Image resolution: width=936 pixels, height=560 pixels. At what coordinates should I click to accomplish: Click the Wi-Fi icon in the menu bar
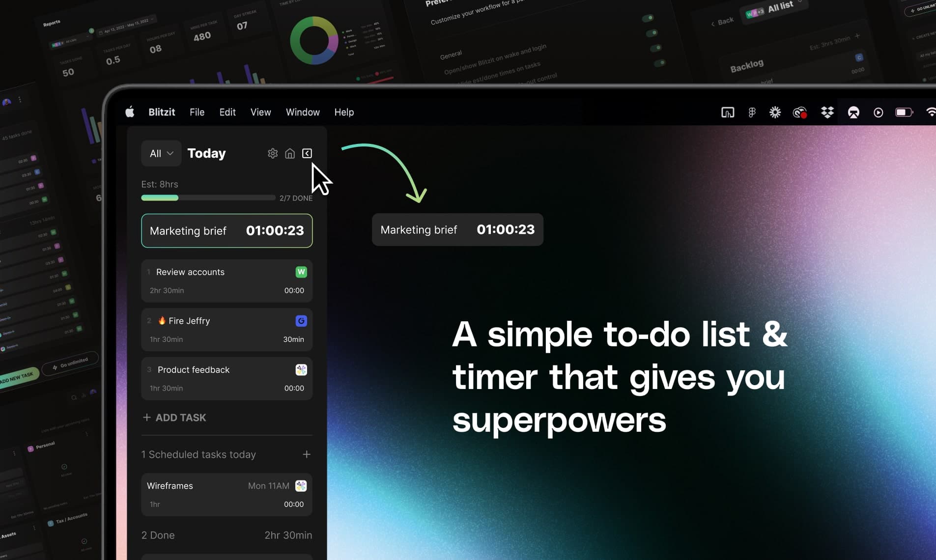pos(931,112)
